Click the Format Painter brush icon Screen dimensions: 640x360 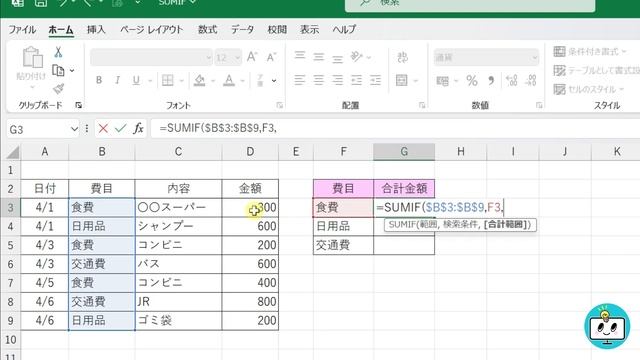[x=58, y=89]
